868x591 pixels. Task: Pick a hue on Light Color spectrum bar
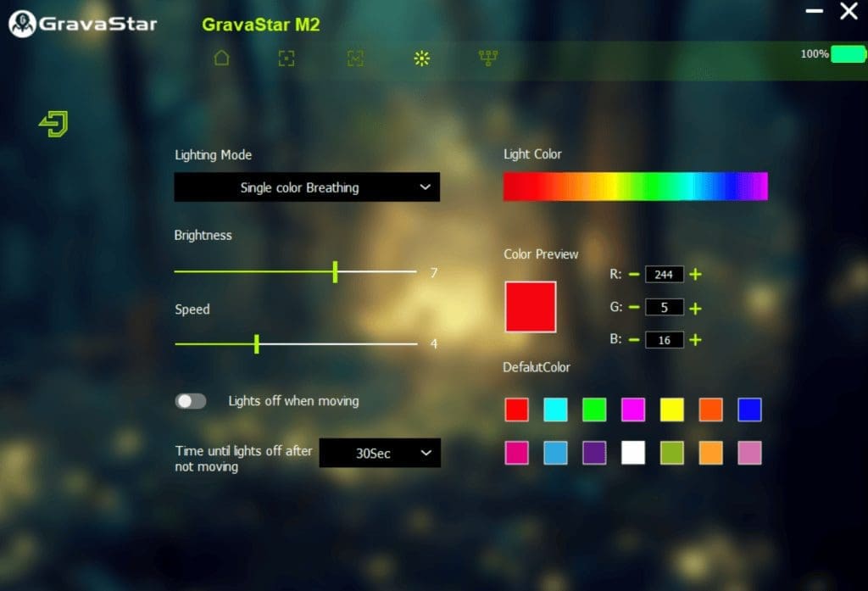636,186
